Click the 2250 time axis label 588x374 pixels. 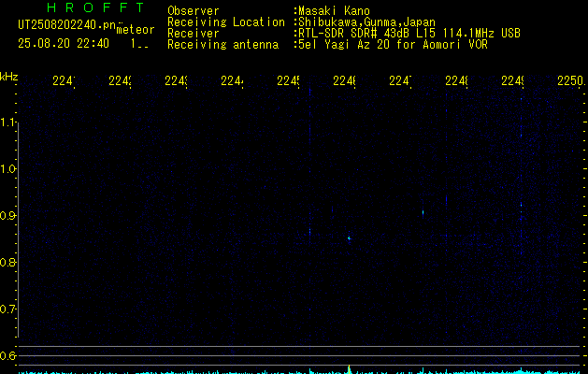[571, 80]
